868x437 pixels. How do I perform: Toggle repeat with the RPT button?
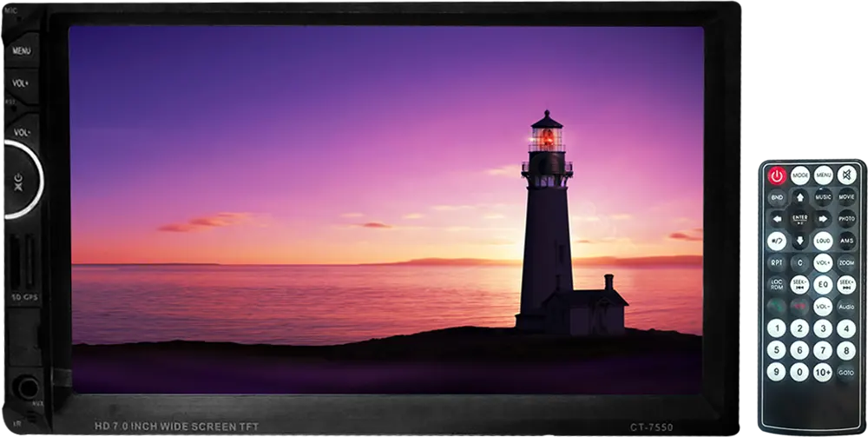pos(777,262)
